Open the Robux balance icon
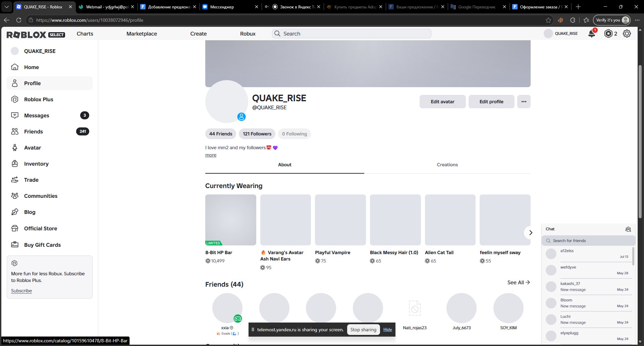The image size is (644, 346). point(608,34)
